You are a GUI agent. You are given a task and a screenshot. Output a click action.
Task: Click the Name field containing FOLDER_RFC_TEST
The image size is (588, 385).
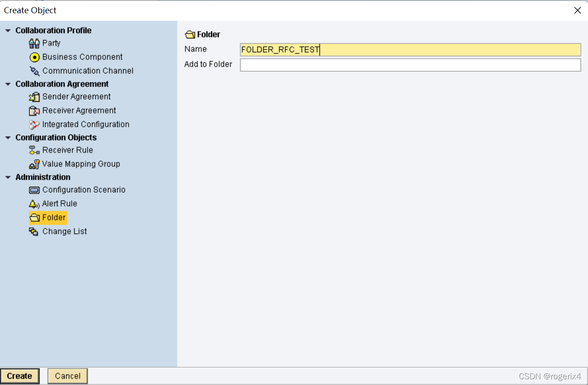[410, 50]
